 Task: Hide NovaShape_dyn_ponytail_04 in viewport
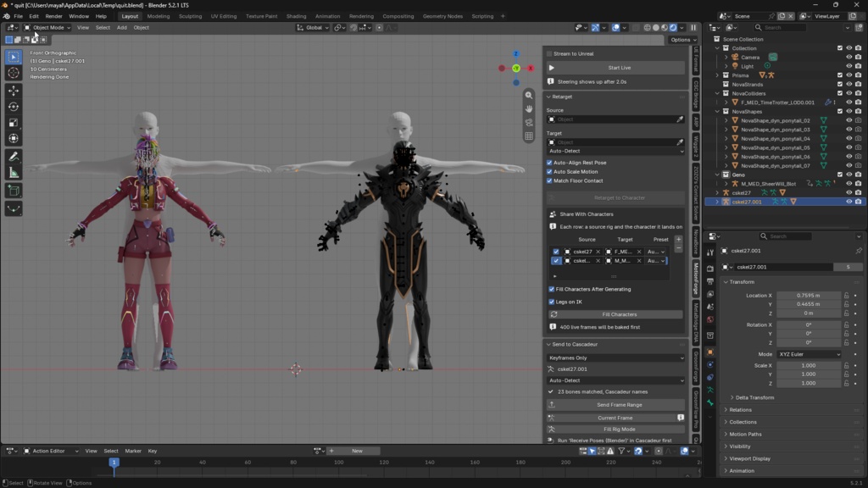[x=849, y=138]
